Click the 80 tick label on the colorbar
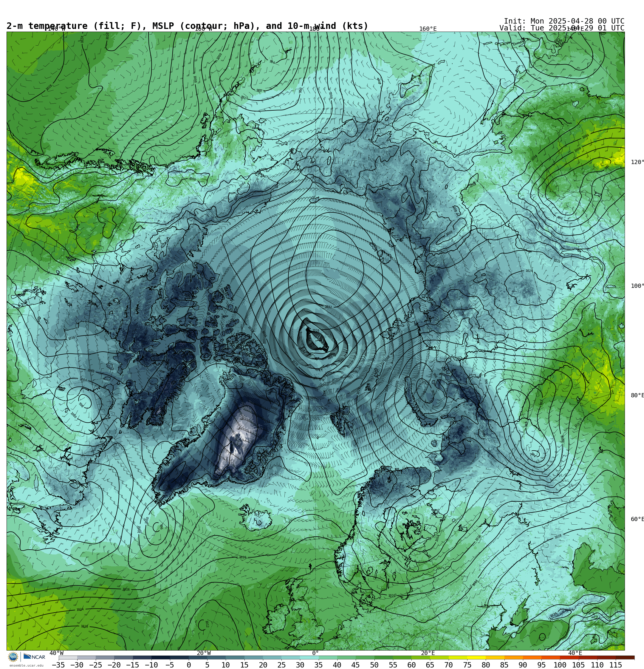 click(x=486, y=665)
